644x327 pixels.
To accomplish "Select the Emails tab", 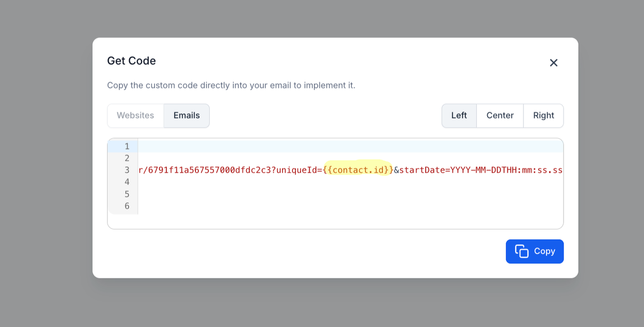I will click(186, 115).
